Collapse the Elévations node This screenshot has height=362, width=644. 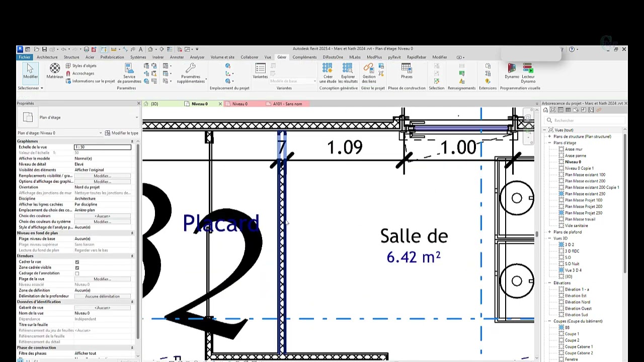(x=550, y=283)
